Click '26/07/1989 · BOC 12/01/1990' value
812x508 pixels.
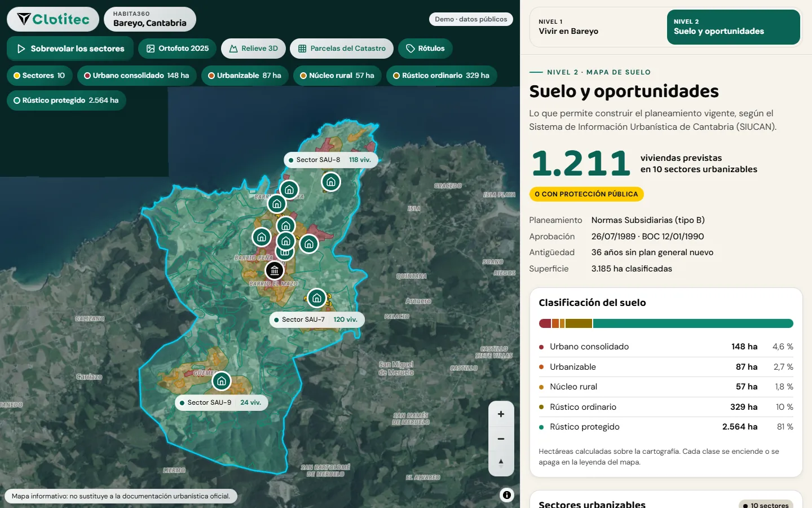(x=647, y=237)
